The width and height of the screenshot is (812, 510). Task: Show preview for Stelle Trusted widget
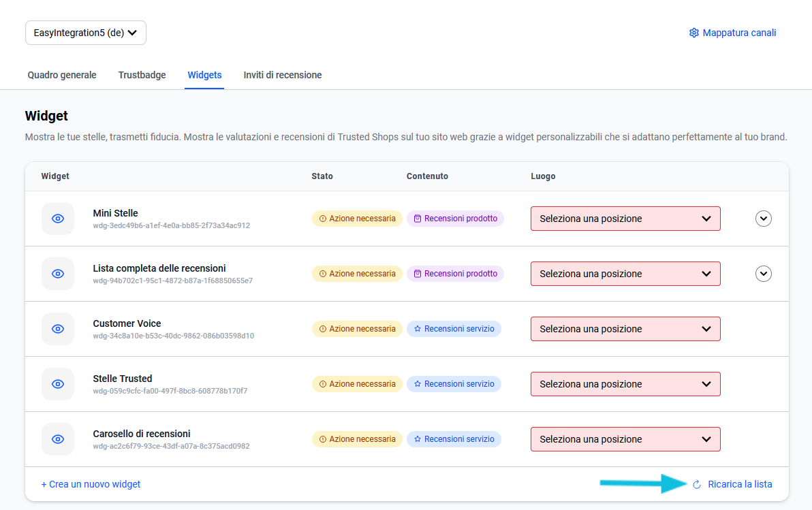point(58,384)
